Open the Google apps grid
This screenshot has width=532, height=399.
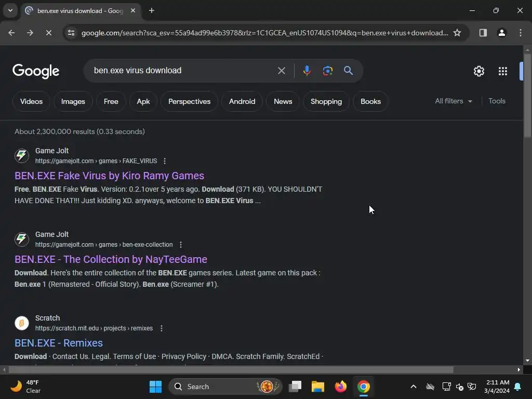click(502, 71)
